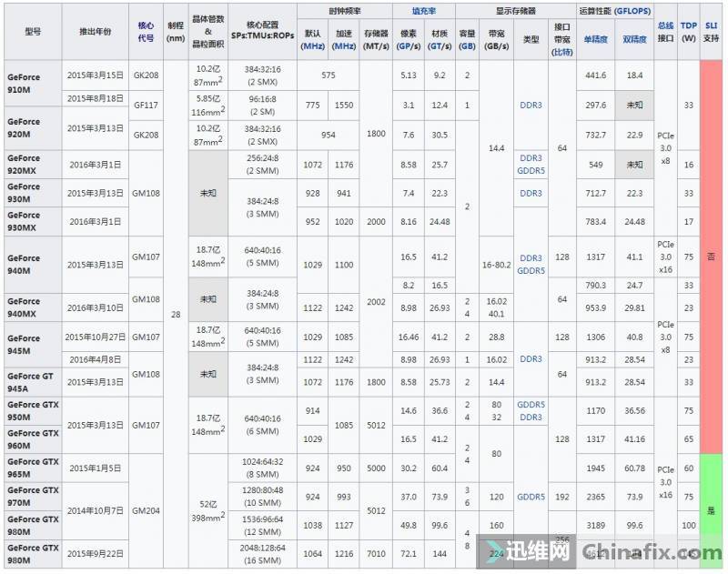Viewport: 728px width, 574px height.
Task: Select the GeForce 940MX model cell
Action: [33, 307]
